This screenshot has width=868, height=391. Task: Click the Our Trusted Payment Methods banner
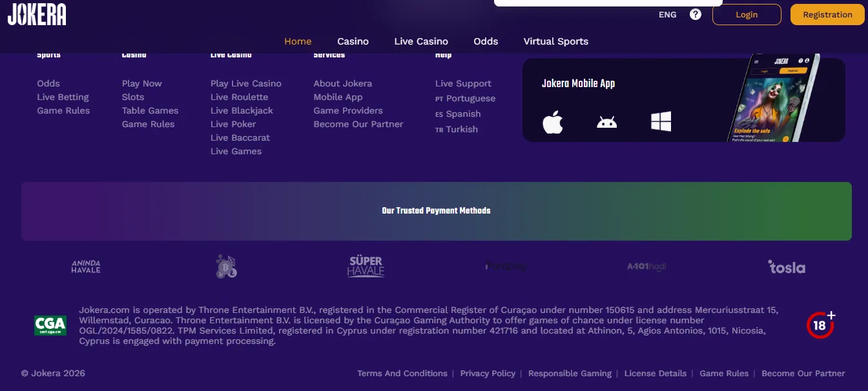437,211
